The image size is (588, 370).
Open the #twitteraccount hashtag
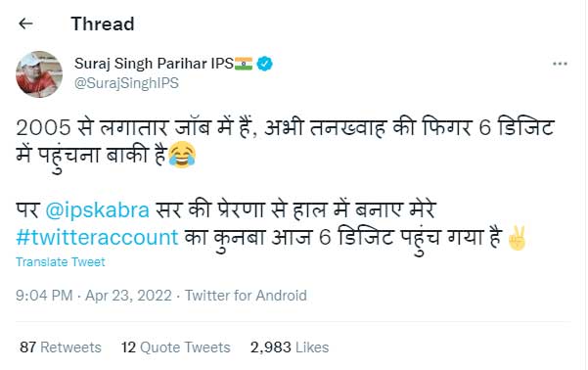click(x=97, y=238)
